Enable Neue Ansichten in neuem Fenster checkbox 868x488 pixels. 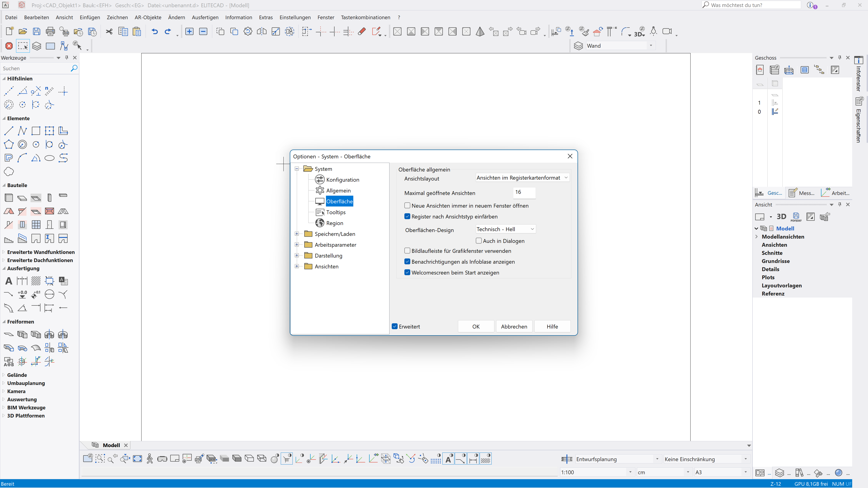[407, 205]
